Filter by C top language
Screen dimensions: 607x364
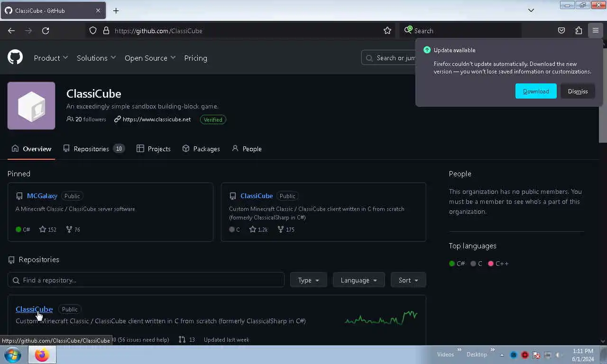(x=476, y=264)
